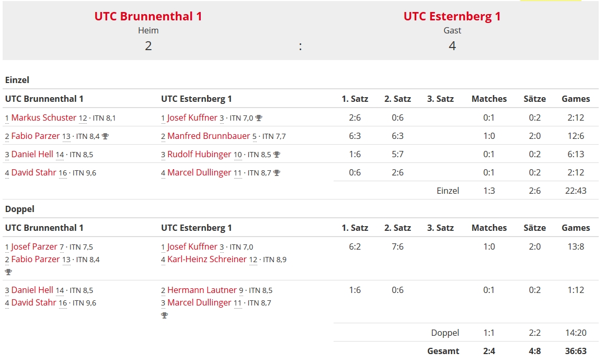Viewport: 606px width, 364px height.
Task: Click position number 4 before David Stahr singles
Action: [7, 173]
